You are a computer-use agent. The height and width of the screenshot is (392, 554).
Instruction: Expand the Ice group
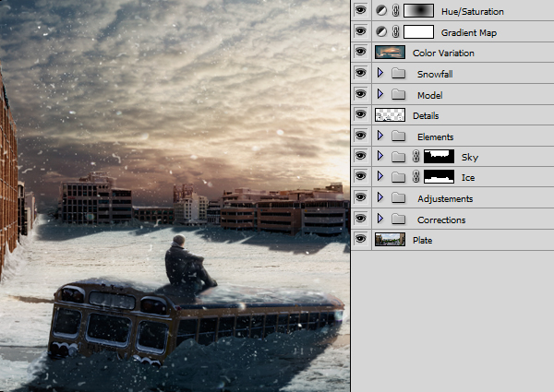click(x=380, y=176)
